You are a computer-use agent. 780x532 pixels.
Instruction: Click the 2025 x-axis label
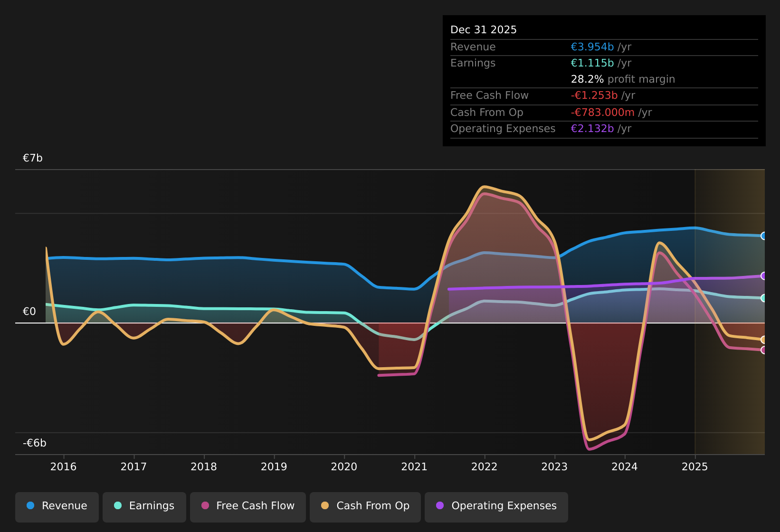coord(695,467)
